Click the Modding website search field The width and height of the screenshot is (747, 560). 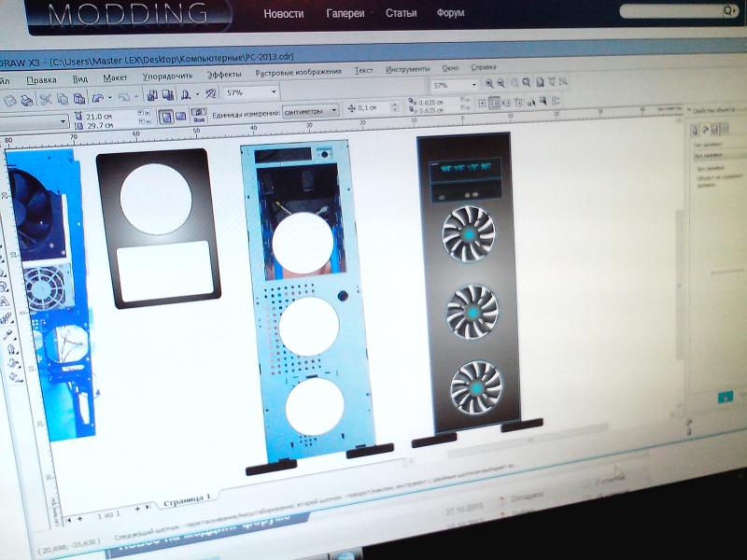pyautogui.click(x=671, y=11)
